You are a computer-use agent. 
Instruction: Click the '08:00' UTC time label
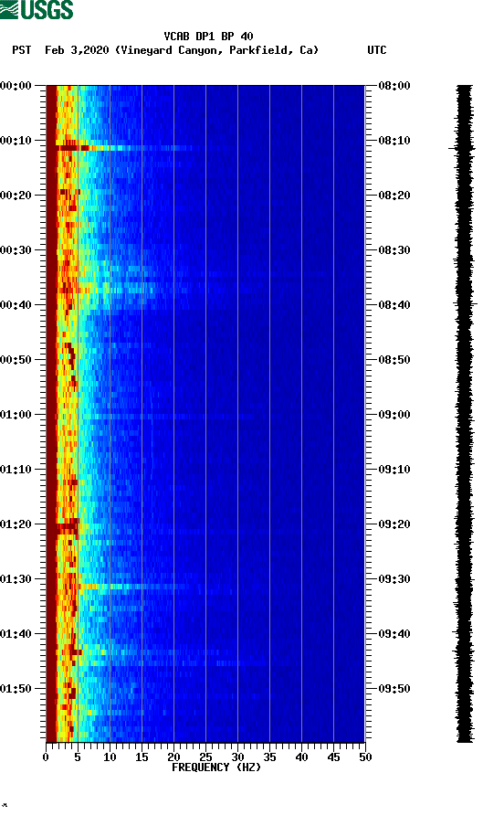coord(394,86)
